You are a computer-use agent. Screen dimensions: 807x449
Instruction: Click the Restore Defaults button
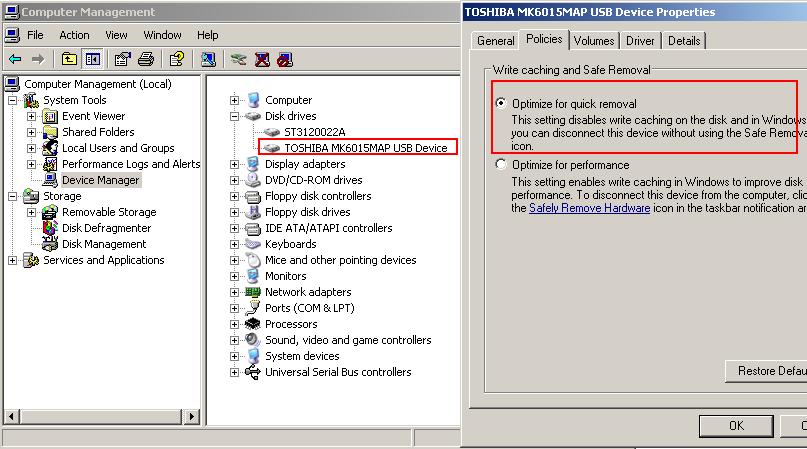[x=766, y=371]
